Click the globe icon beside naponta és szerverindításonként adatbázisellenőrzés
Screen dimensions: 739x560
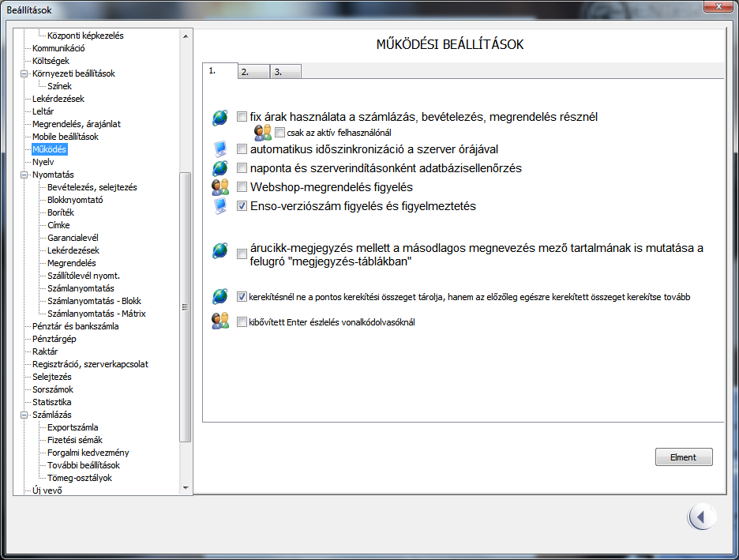(220, 168)
